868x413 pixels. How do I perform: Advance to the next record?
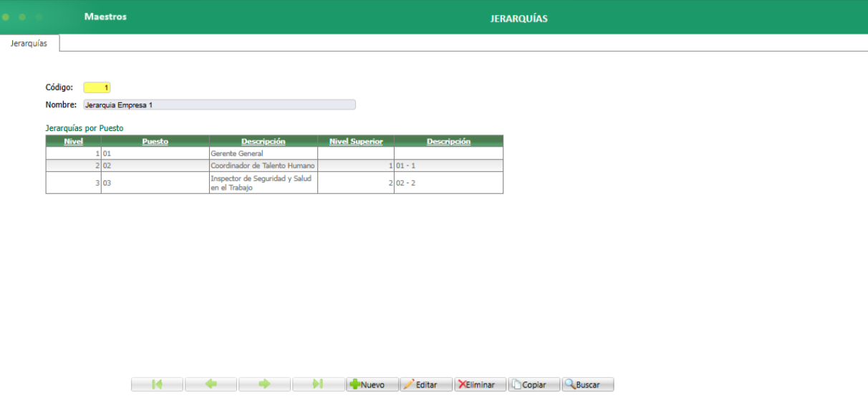265,384
